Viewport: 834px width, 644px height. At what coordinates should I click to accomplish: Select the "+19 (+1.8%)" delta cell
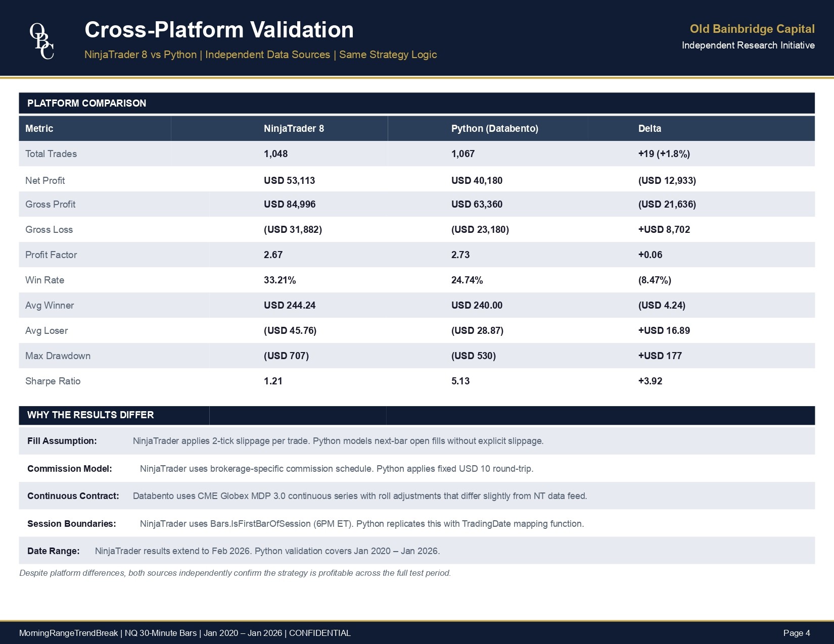coord(664,154)
